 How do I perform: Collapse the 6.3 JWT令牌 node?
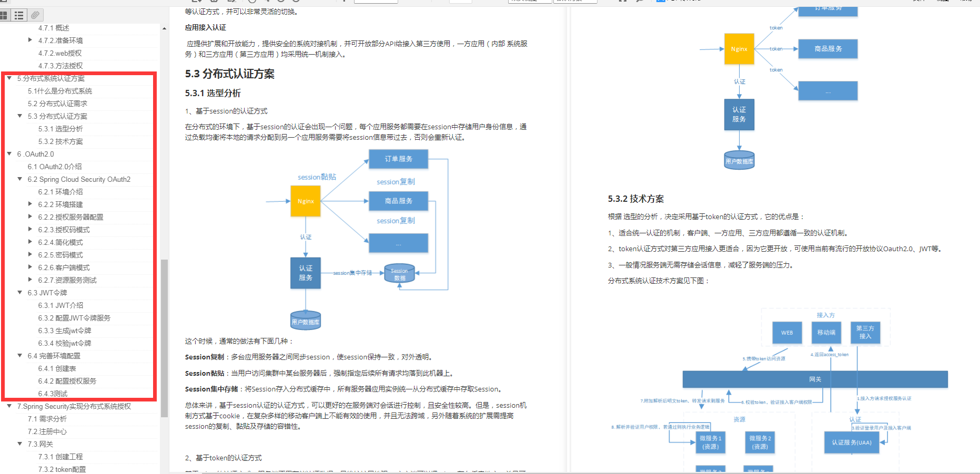(x=20, y=292)
